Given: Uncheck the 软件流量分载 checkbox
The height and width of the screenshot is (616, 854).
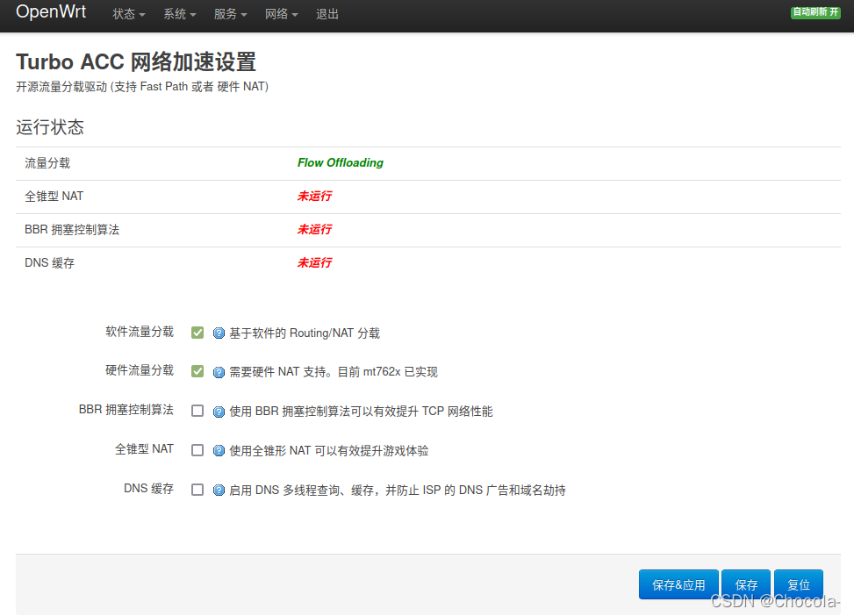Looking at the screenshot, I should pos(197,333).
